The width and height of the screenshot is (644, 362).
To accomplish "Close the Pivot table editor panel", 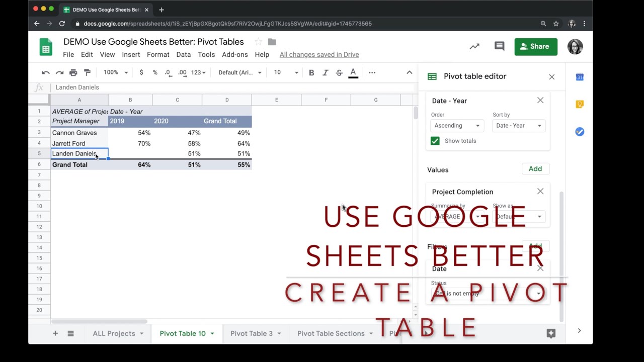I will (552, 77).
